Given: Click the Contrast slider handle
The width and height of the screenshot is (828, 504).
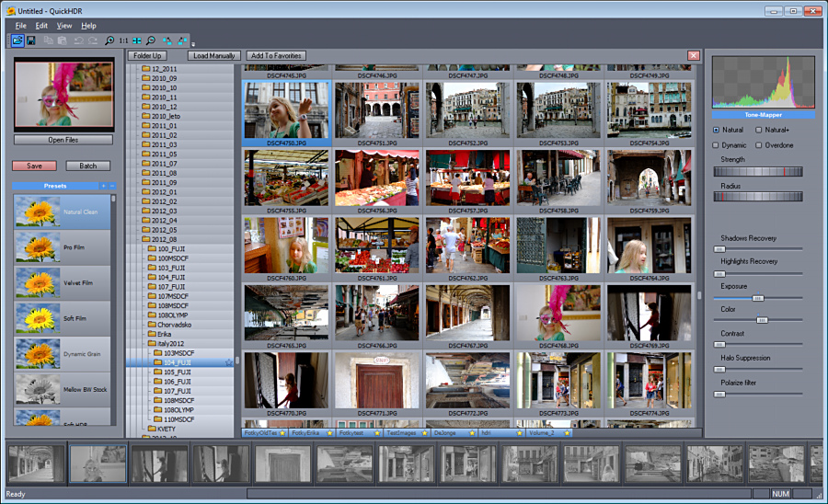Looking at the screenshot, I should 719,345.
